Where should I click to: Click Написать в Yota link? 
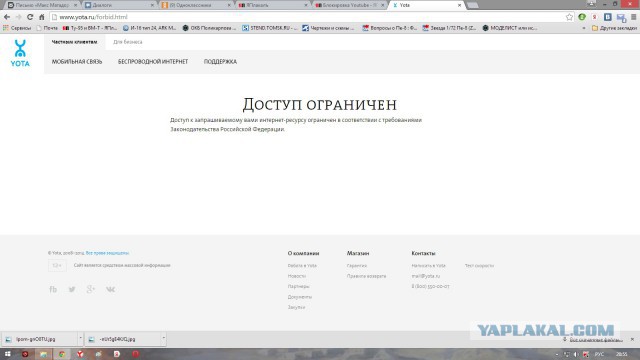click(429, 266)
